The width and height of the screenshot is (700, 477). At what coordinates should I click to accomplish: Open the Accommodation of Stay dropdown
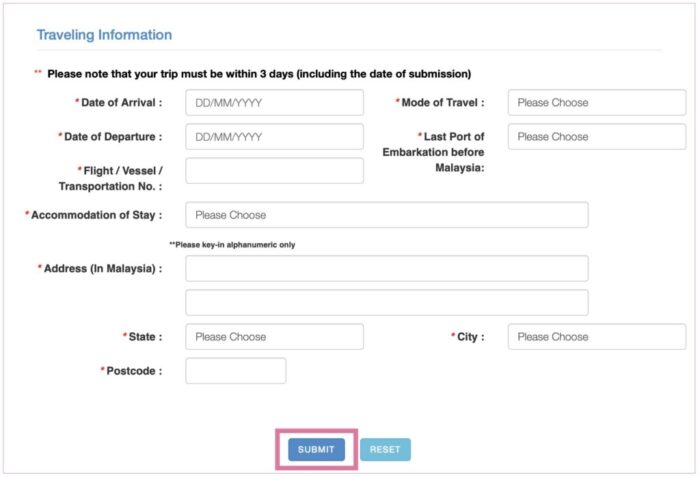387,215
